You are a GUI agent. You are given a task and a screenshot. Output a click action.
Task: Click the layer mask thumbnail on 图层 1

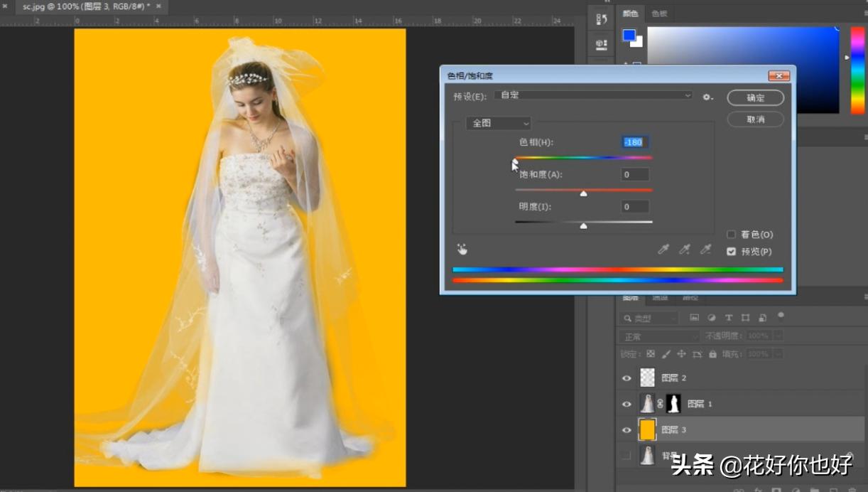[x=672, y=404]
